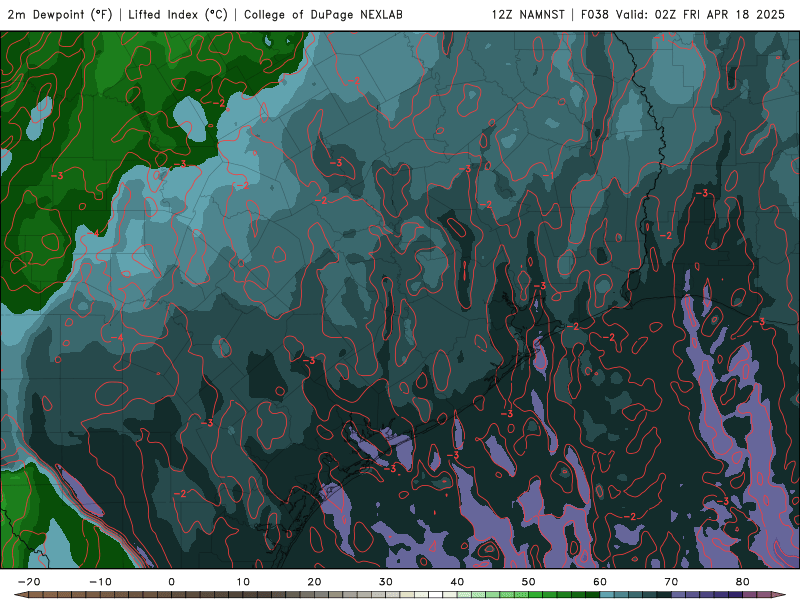The image size is (800, 600).
Task: Click the '2m Dewpoint (°F)' title text
Action: pos(60,15)
